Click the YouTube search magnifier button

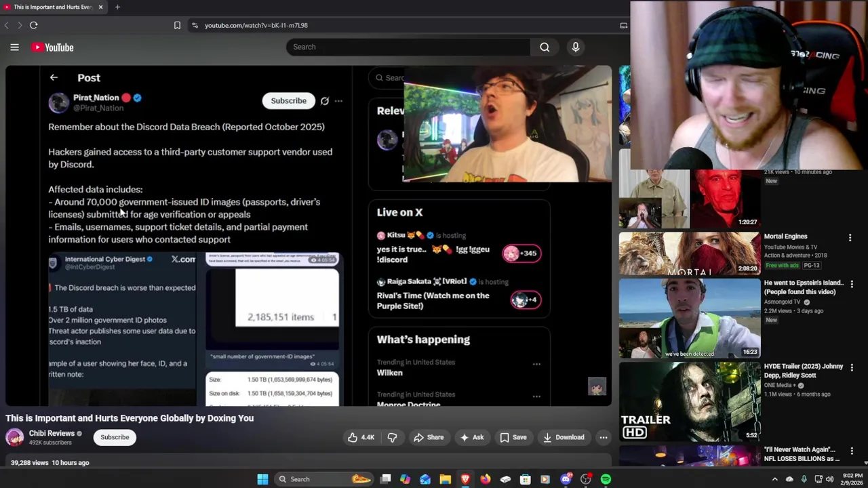coord(545,47)
